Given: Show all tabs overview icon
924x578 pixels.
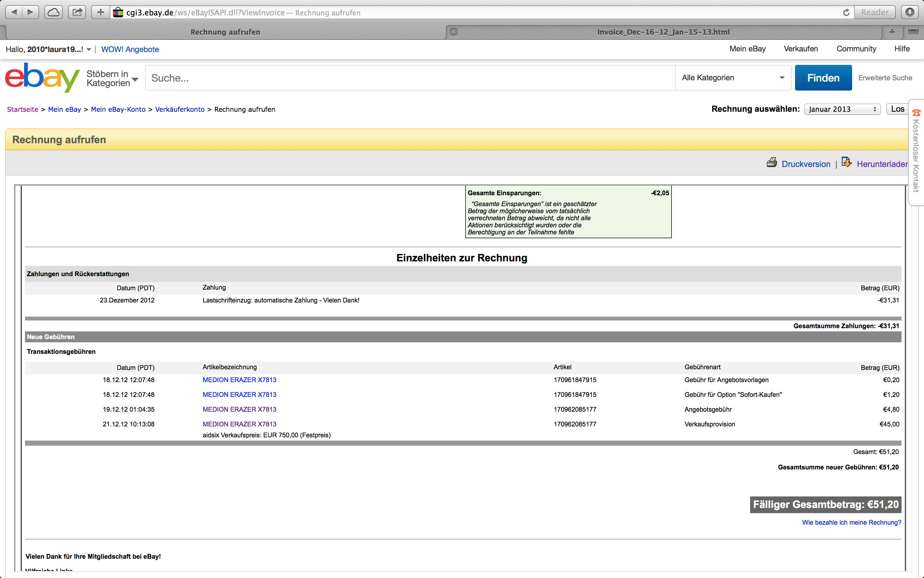Looking at the screenshot, I should (x=913, y=32).
